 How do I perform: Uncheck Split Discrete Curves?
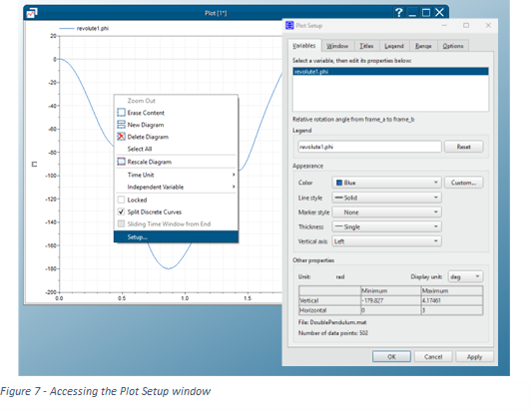tap(121, 211)
